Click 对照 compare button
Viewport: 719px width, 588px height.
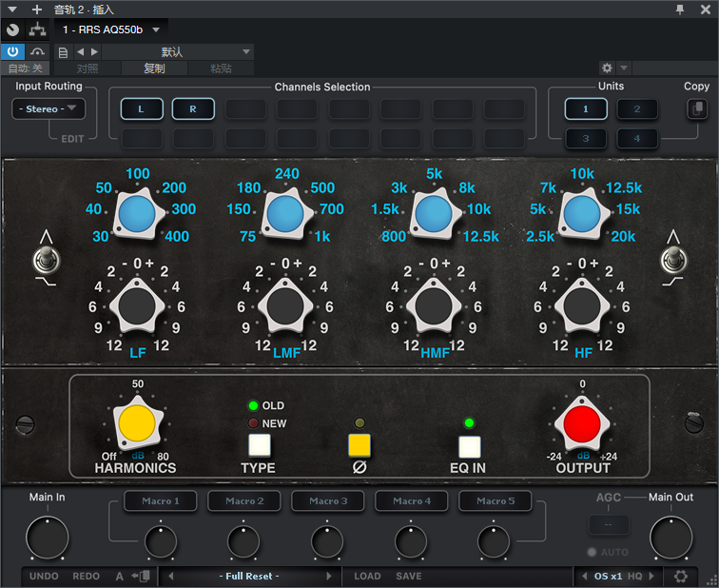87,69
